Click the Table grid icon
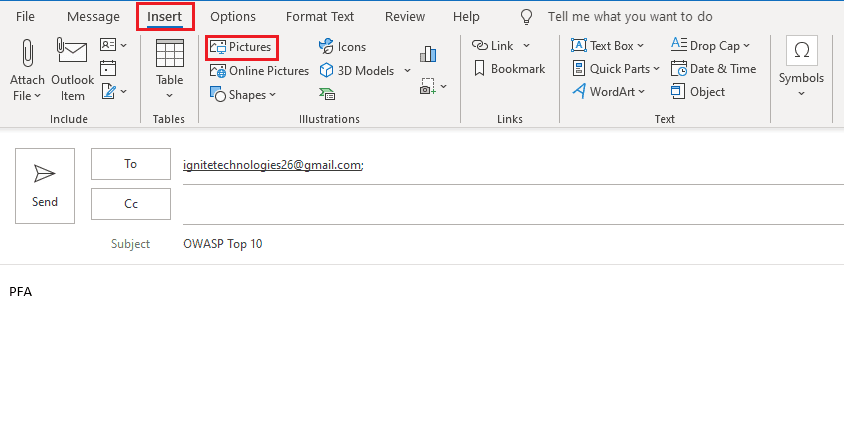 pos(170,53)
